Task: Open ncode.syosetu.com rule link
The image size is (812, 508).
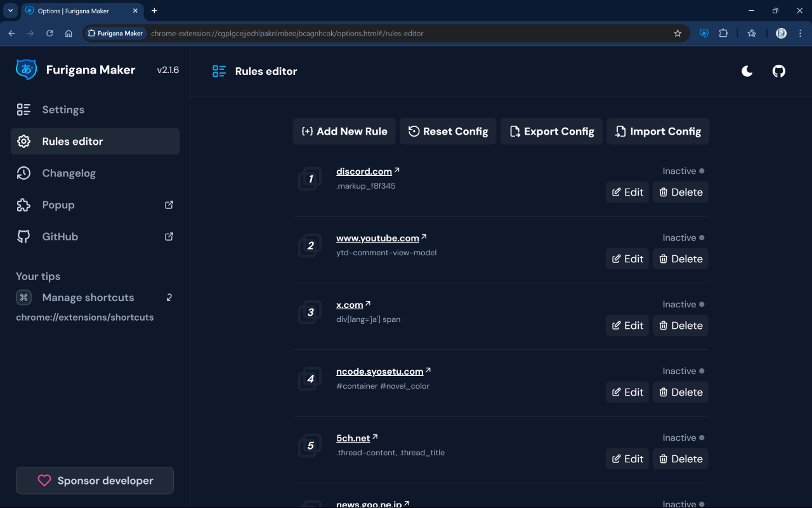Action: point(384,371)
